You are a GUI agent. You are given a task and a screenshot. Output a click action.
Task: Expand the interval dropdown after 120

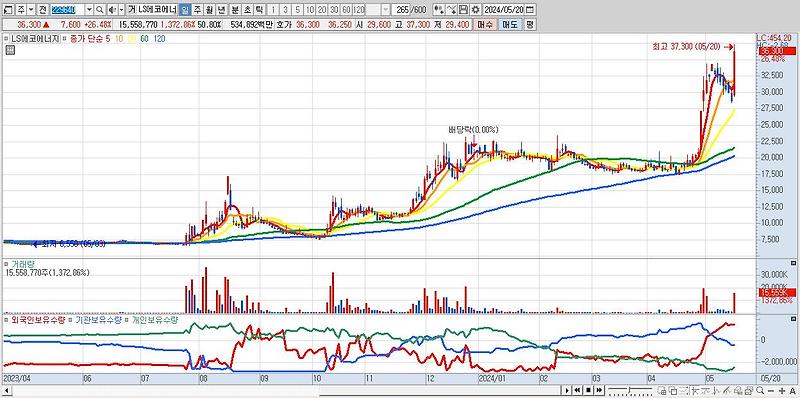385,10
